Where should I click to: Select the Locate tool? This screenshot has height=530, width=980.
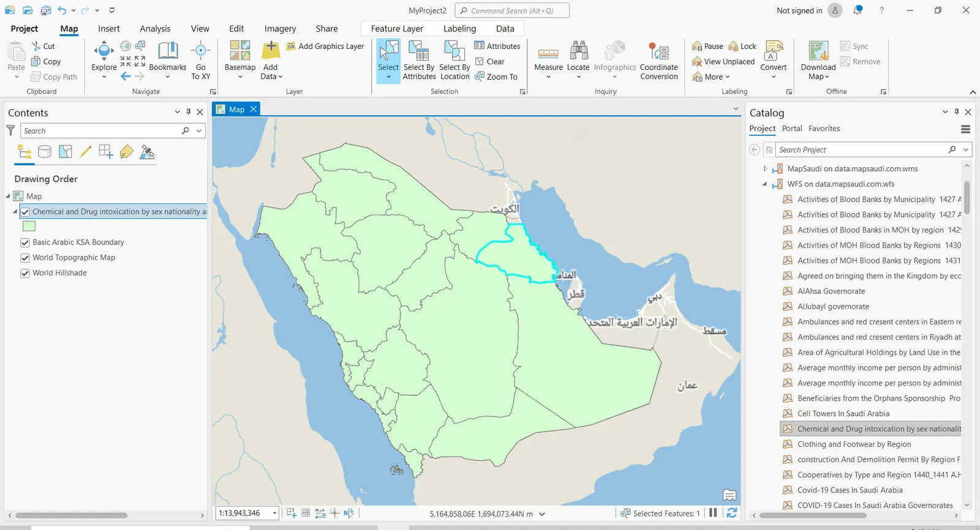click(x=578, y=54)
